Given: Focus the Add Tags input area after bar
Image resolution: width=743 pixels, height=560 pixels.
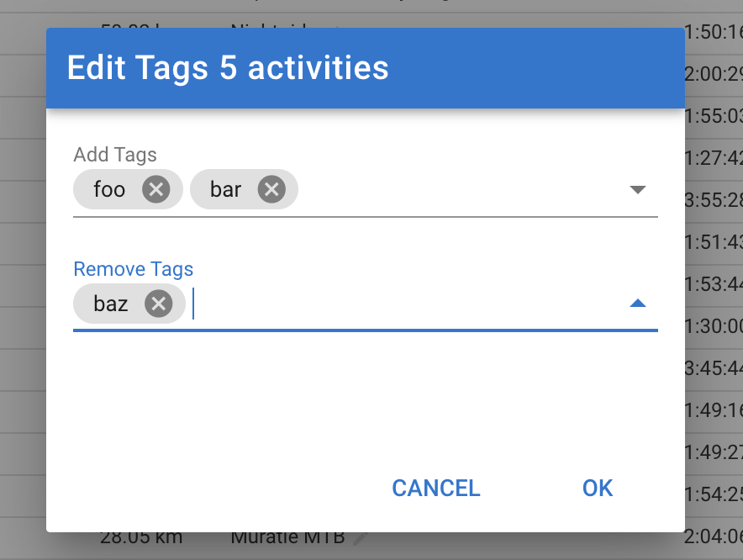Looking at the screenshot, I should (x=460, y=190).
